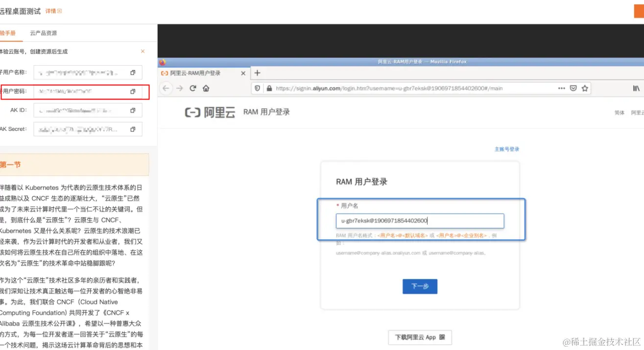Switch the page language via 简体
This screenshot has height=350, width=644.
pos(620,113)
